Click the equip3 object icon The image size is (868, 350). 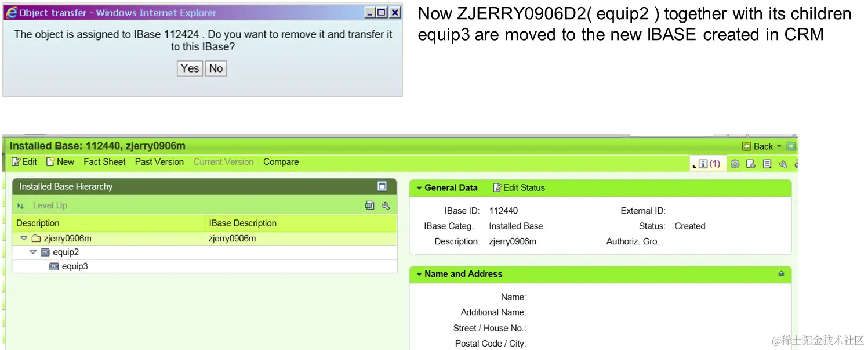coord(55,266)
